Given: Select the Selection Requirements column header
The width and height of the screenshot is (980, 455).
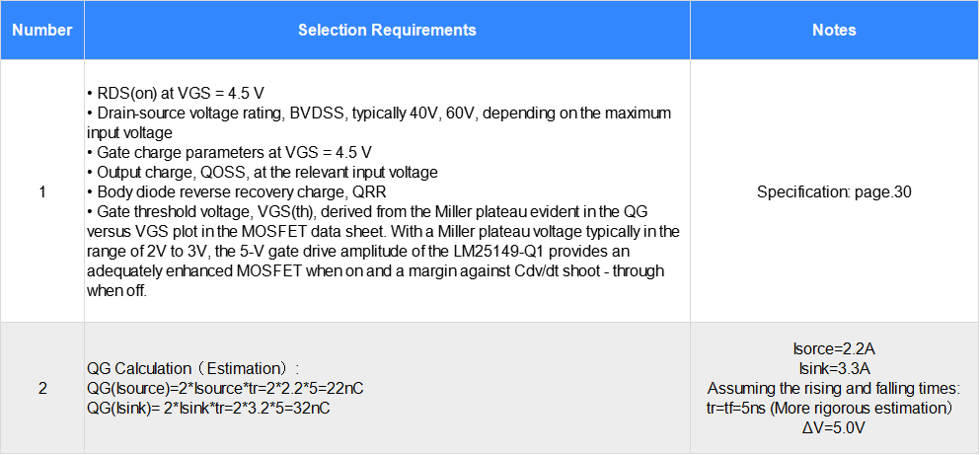Looking at the screenshot, I should [x=387, y=30].
